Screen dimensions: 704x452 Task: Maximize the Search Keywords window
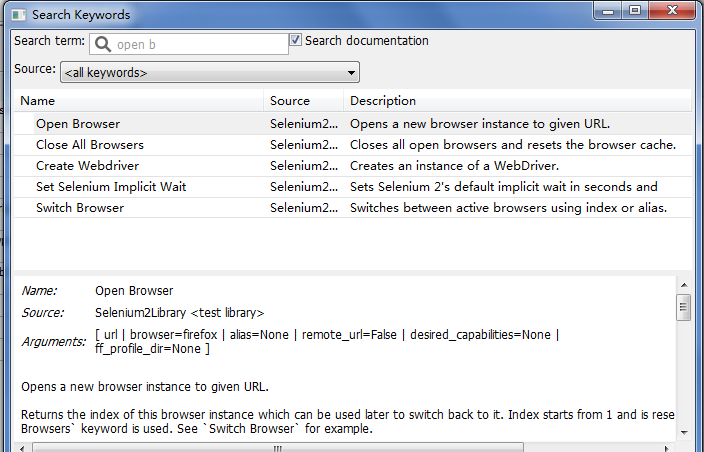click(635, 10)
